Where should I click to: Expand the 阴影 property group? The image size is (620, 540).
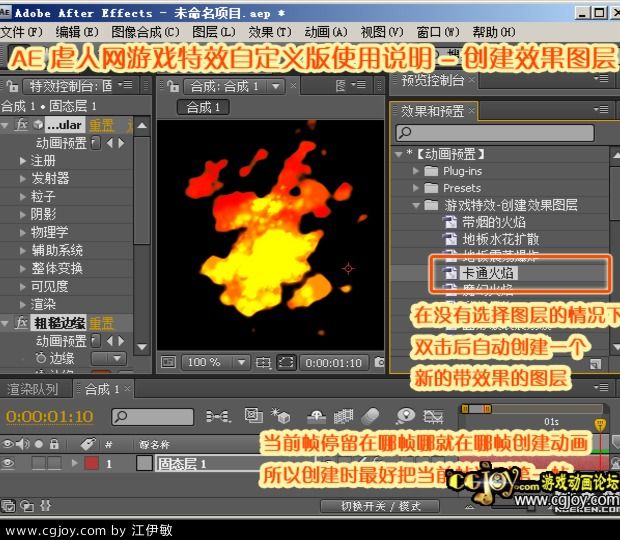coord(23,215)
